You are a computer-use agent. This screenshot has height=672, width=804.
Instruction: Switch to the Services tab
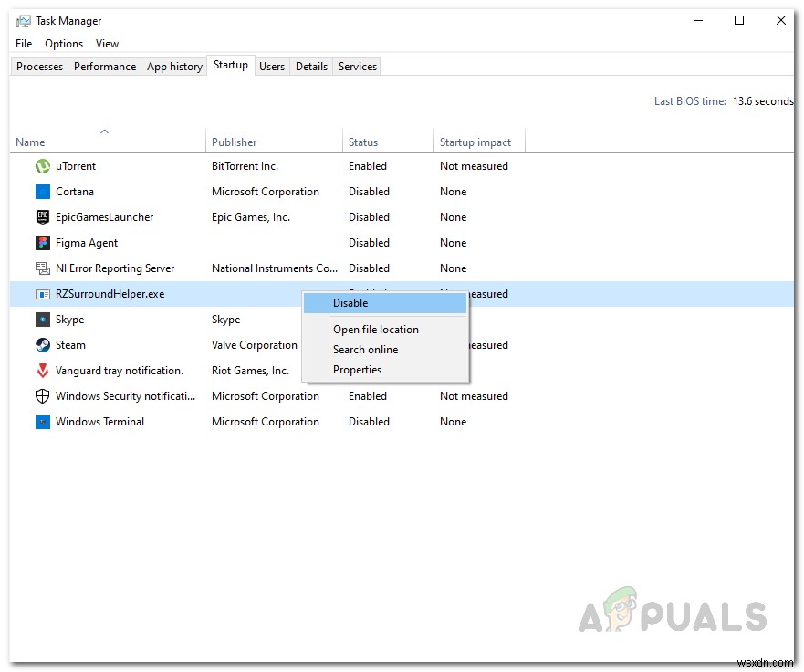356,66
